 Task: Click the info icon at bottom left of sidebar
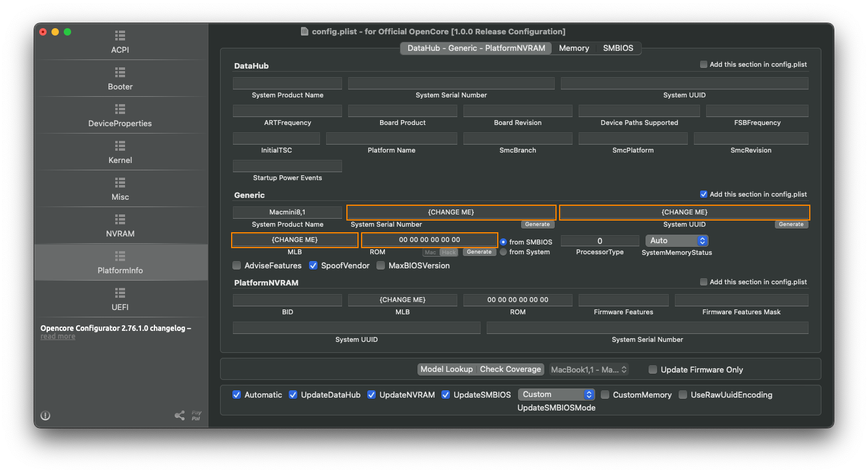[45, 416]
